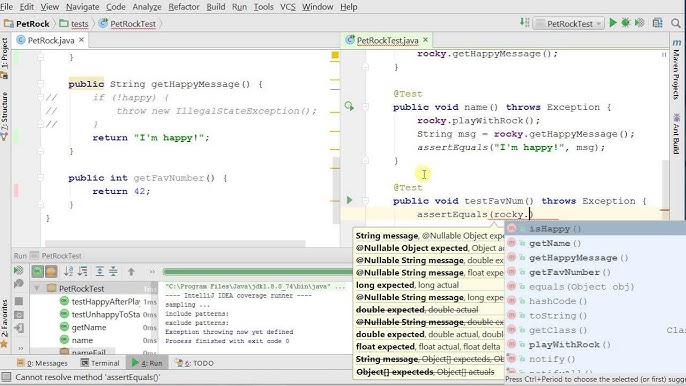Click the green test progress bar

[x=257, y=272]
